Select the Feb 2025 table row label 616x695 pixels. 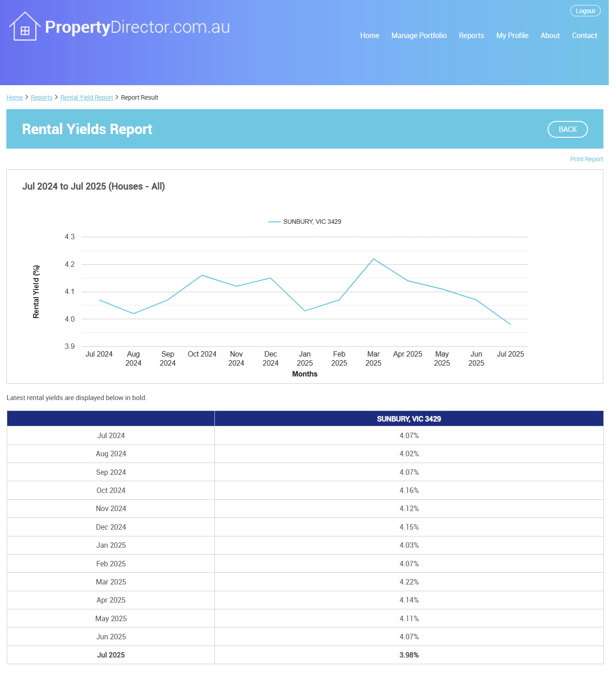tap(111, 564)
